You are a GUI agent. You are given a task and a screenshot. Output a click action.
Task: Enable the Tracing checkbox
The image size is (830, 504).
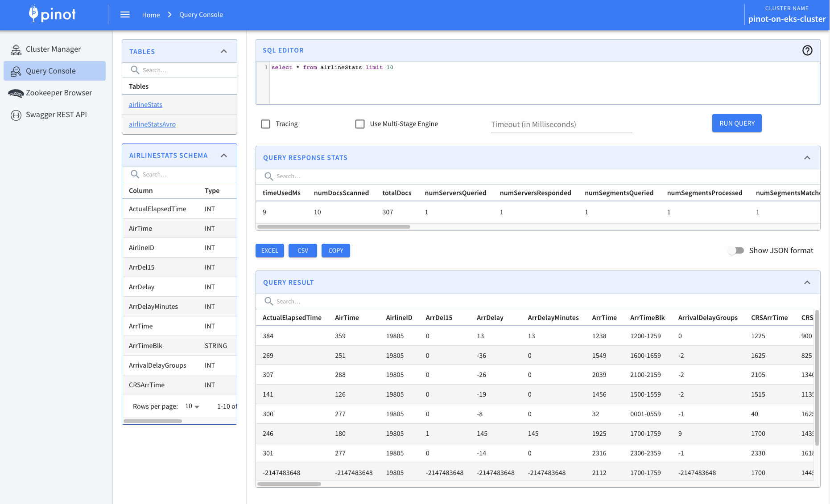(x=265, y=124)
